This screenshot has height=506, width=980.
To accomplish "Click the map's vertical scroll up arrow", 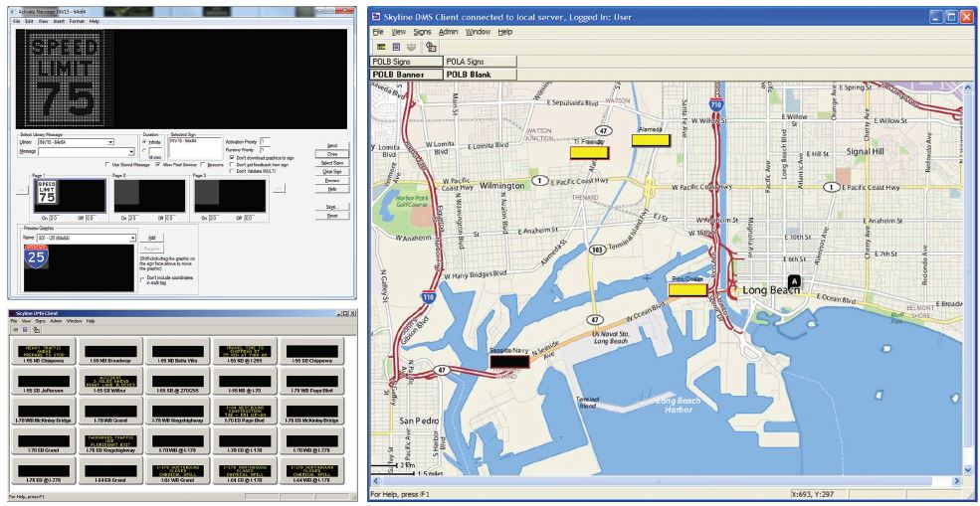I will [x=968, y=87].
